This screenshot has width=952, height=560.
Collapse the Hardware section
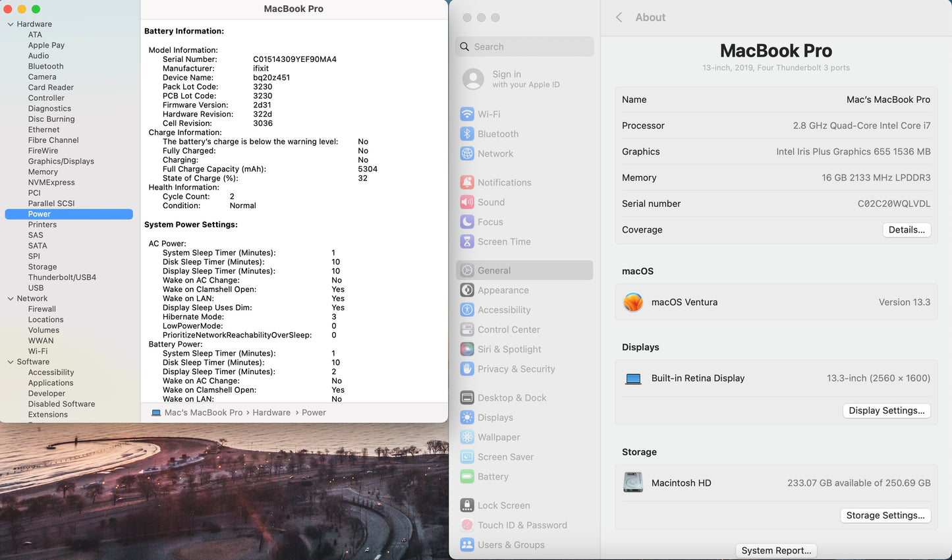pos(10,24)
